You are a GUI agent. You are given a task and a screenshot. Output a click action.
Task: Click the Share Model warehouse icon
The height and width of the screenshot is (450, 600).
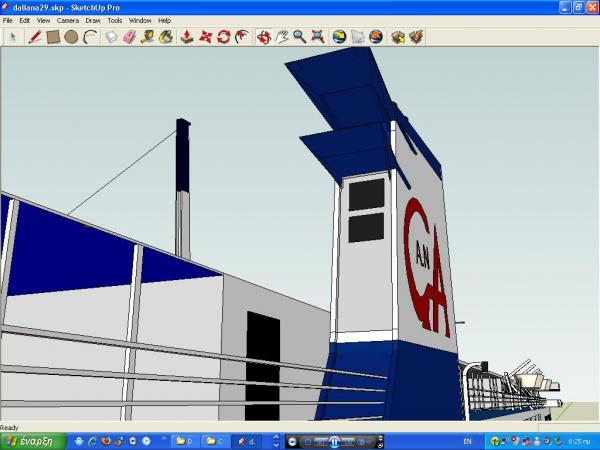click(416, 37)
